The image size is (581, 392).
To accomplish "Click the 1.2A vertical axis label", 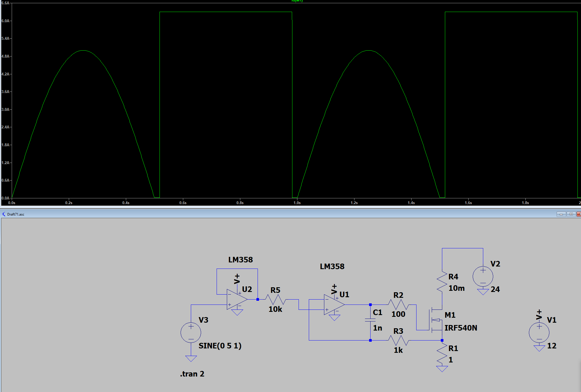I will [5, 163].
